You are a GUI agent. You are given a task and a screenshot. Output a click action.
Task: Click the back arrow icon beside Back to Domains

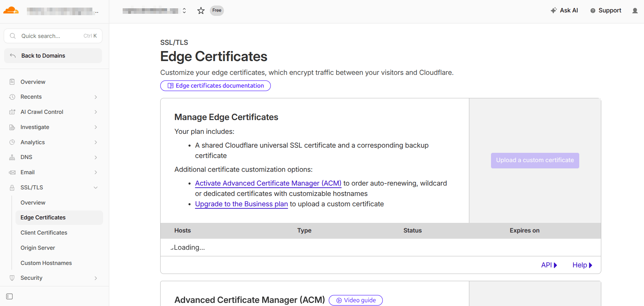tap(13, 56)
